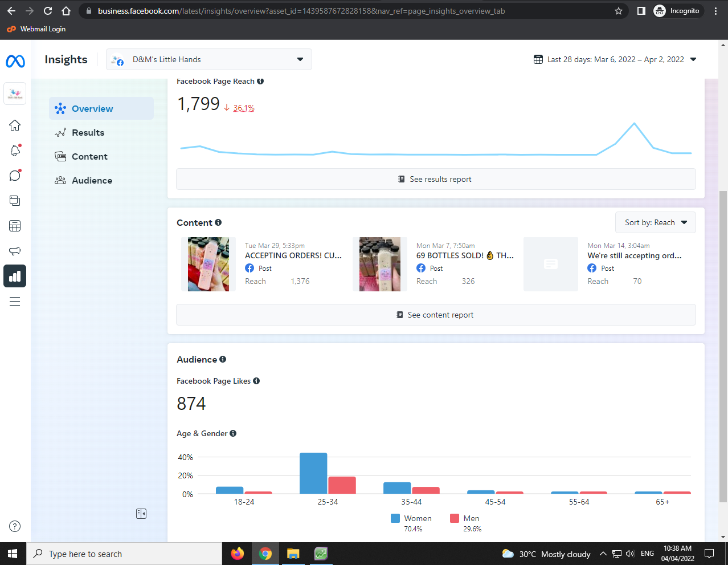The image size is (728, 565).
Task: Click the Ads megaphone icon
Action: pyautogui.click(x=15, y=251)
